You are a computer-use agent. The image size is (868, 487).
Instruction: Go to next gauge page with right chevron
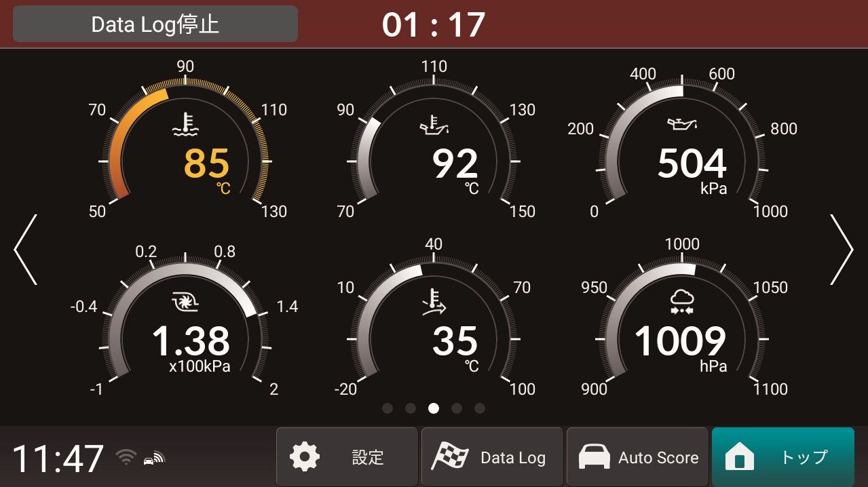point(842,250)
